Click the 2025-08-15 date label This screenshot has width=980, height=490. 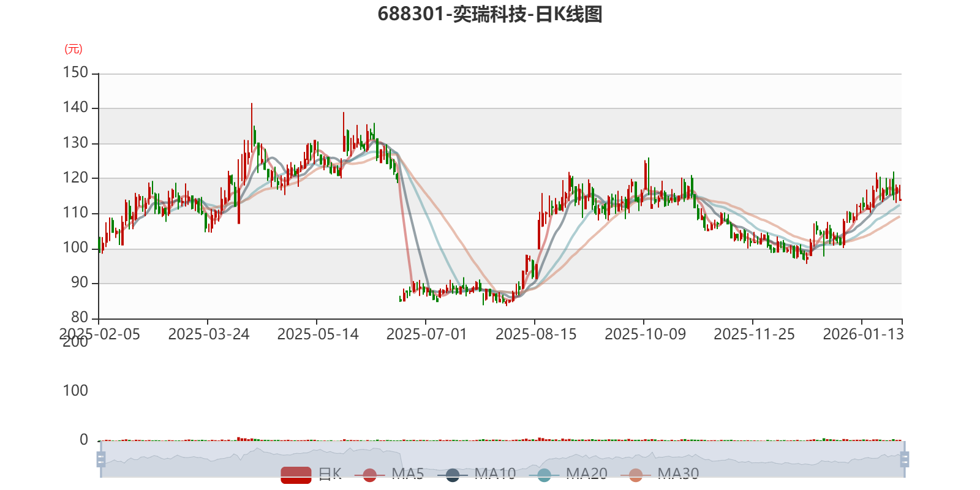536,334
